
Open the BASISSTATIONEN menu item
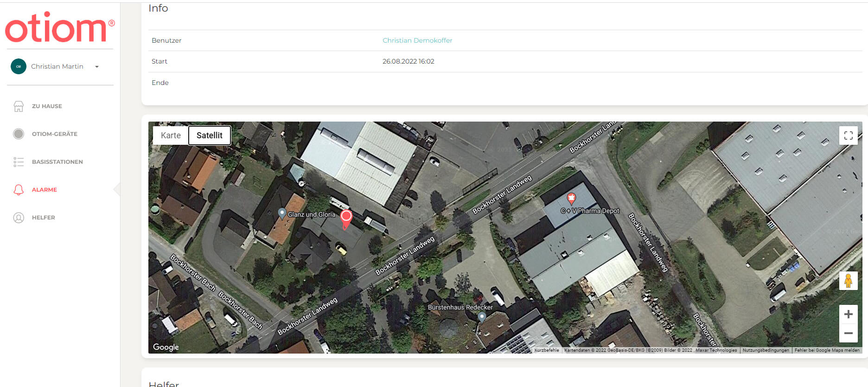pyautogui.click(x=57, y=162)
